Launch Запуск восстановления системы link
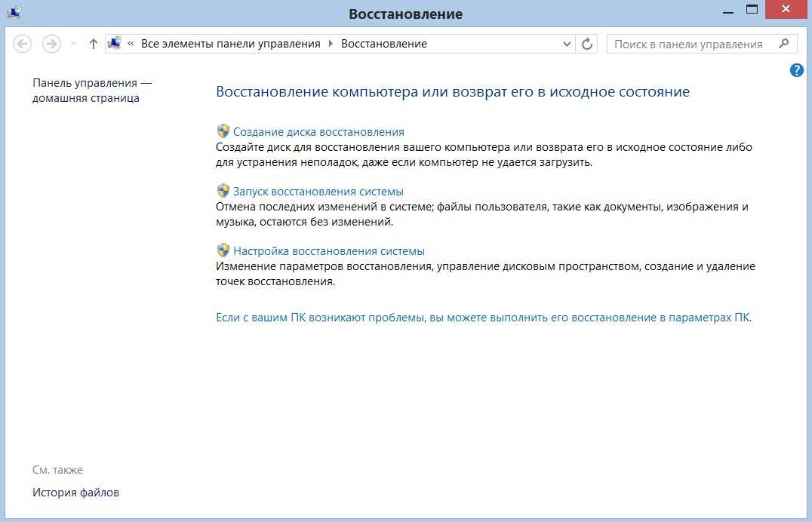Image resolution: width=812 pixels, height=522 pixels. [x=318, y=191]
